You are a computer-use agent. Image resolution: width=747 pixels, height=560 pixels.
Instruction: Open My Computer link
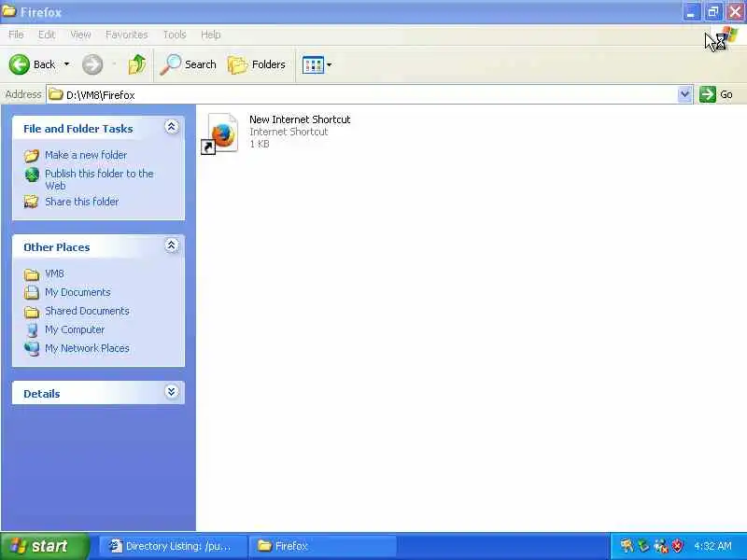pyautogui.click(x=75, y=329)
